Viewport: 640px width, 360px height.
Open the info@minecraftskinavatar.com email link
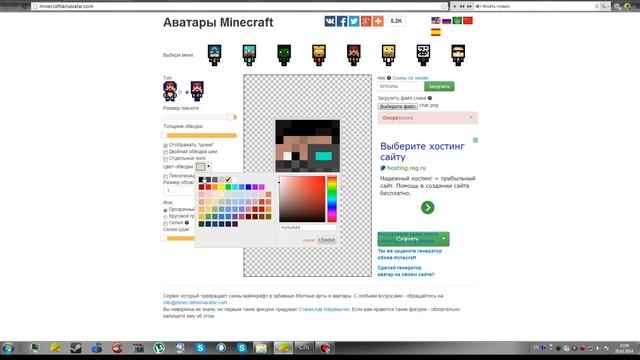coord(195,302)
